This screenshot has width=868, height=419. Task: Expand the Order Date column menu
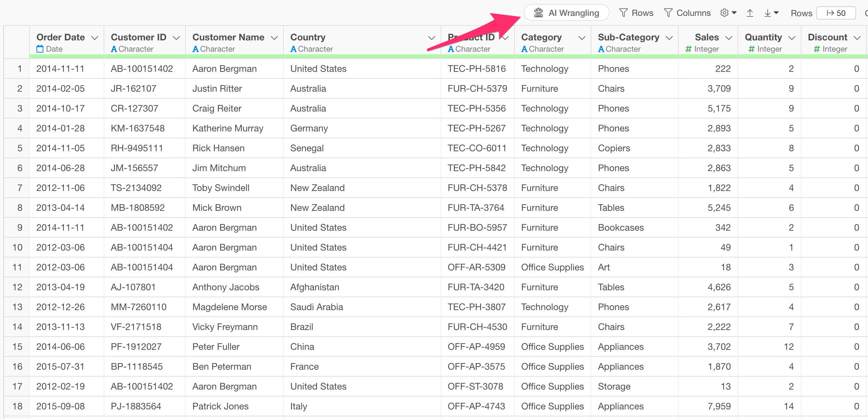click(x=95, y=38)
